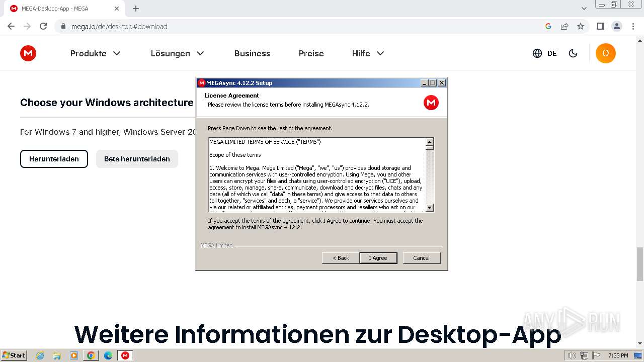Click I Agree in the setup dialog
This screenshot has height=362, width=644.
pyautogui.click(x=378, y=258)
